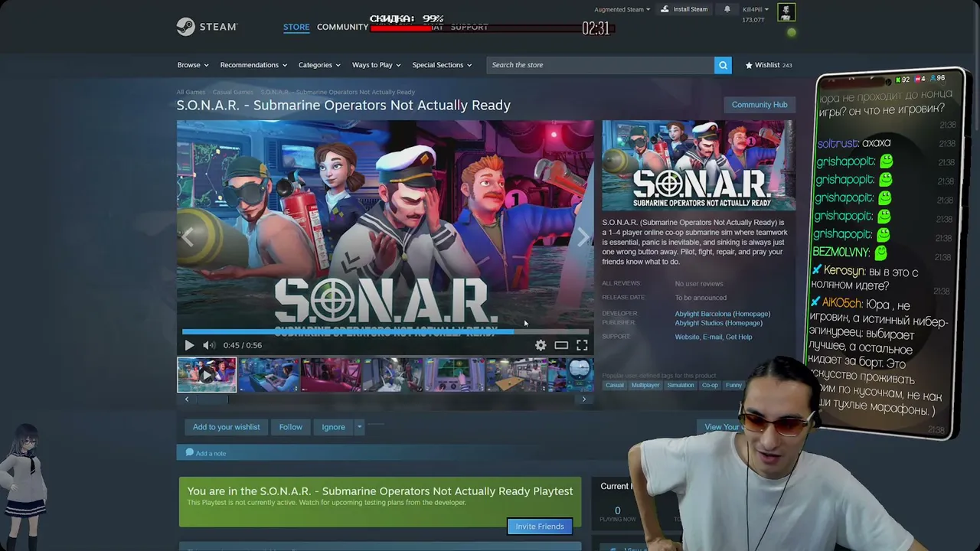Expand the Recommendations dropdown
Viewport: 980px width, 551px height.
pos(253,65)
